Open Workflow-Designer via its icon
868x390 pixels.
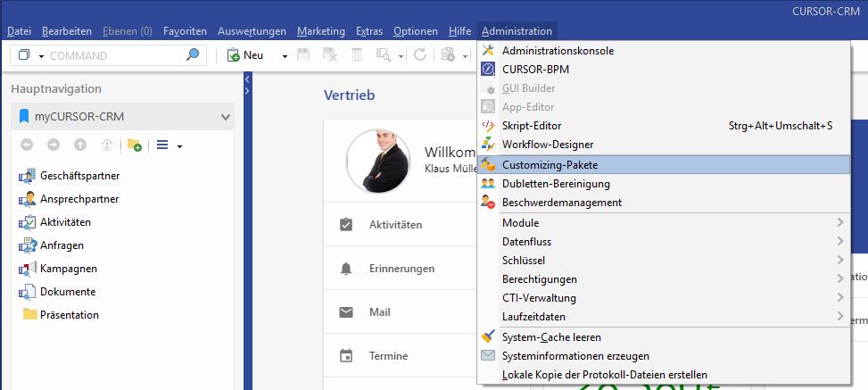pos(488,145)
